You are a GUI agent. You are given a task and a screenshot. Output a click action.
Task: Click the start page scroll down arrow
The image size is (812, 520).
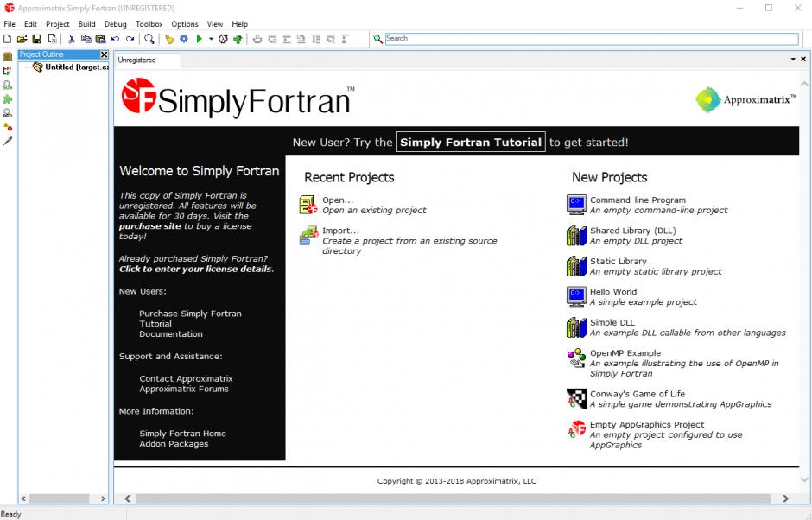click(x=804, y=479)
